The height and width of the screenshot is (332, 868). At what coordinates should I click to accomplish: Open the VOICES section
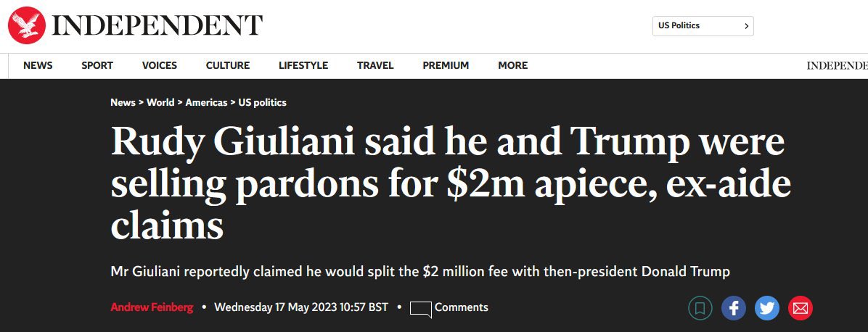pyautogui.click(x=160, y=65)
